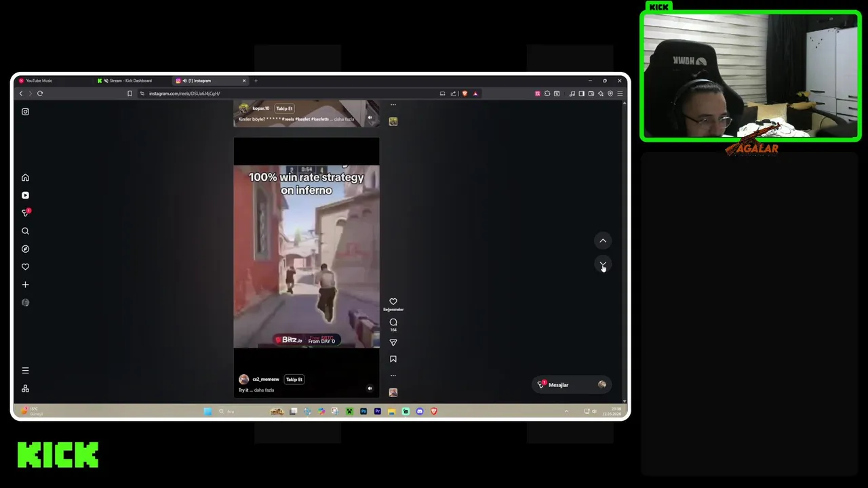Open the Meta apps icon at the sidebar bottom
Viewport: 868px width, 488px height.
(25, 388)
